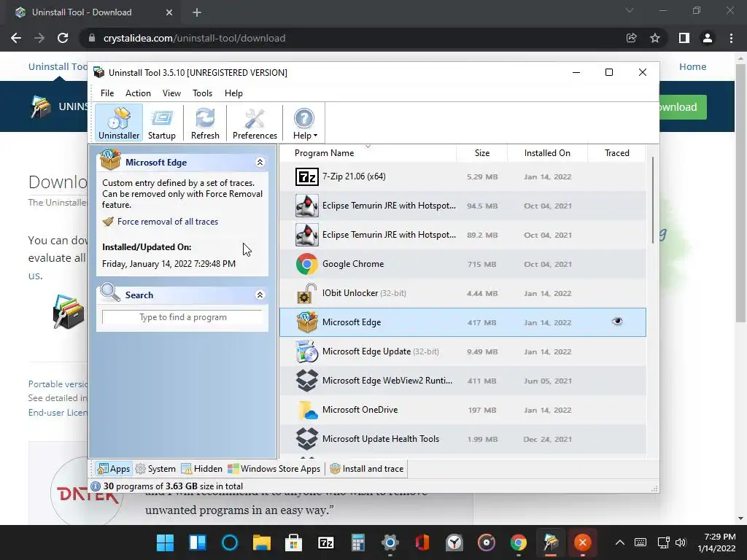Click the Type to find a program field

pyautogui.click(x=182, y=317)
